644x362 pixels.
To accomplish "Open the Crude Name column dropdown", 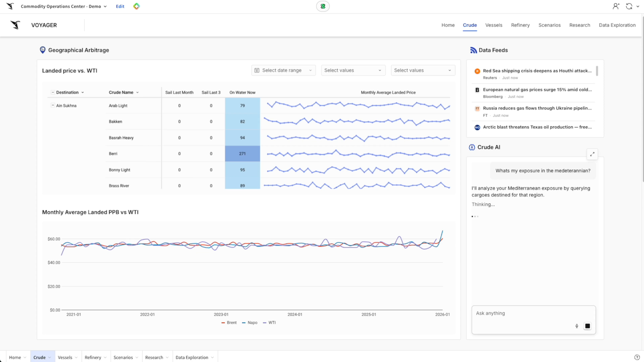I will point(137,93).
